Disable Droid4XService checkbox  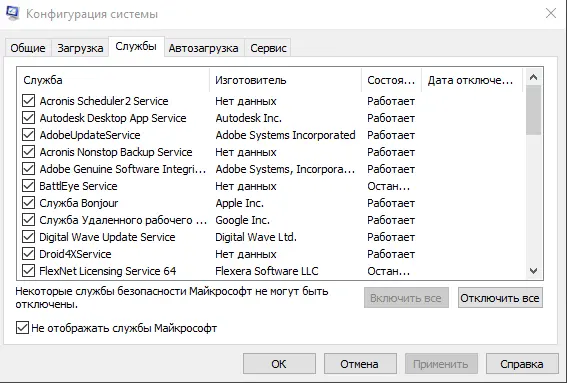point(29,254)
